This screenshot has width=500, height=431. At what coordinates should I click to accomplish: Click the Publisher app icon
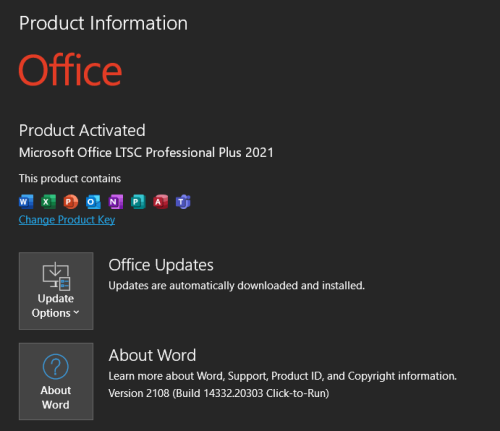pos(138,202)
